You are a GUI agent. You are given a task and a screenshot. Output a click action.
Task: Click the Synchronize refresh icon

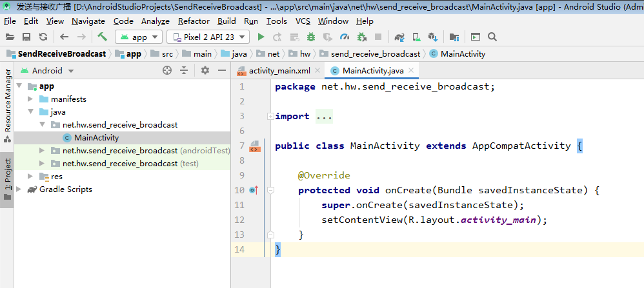(x=43, y=37)
